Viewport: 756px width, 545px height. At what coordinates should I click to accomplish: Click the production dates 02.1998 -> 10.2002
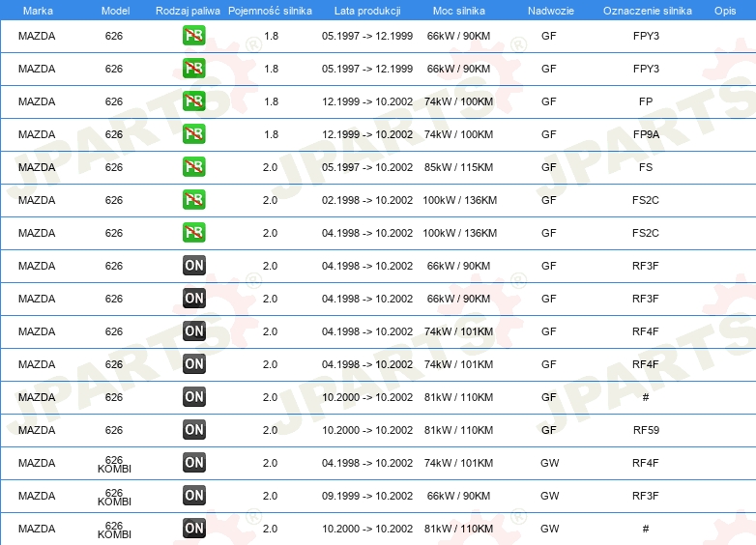click(x=367, y=200)
